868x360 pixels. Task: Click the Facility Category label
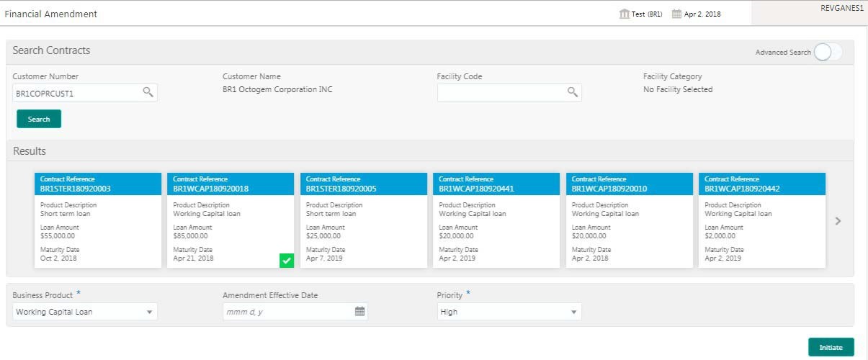pos(673,76)
